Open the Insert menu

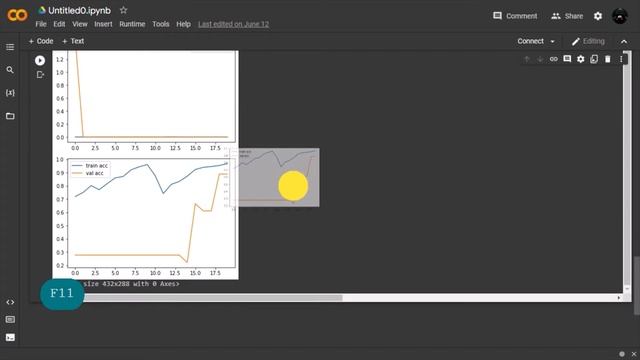pyautogui.click(x=103, y=24)
